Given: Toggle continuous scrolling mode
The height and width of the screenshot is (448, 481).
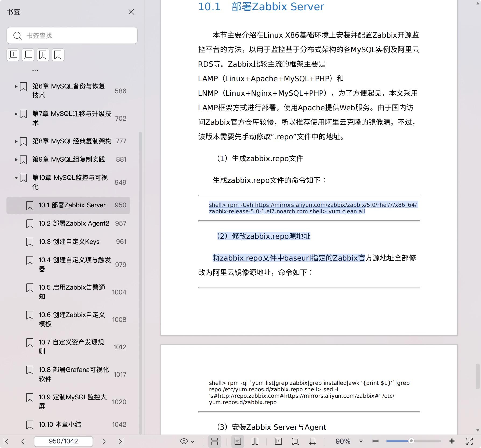Looking at the screenshot, I should 215,441.
